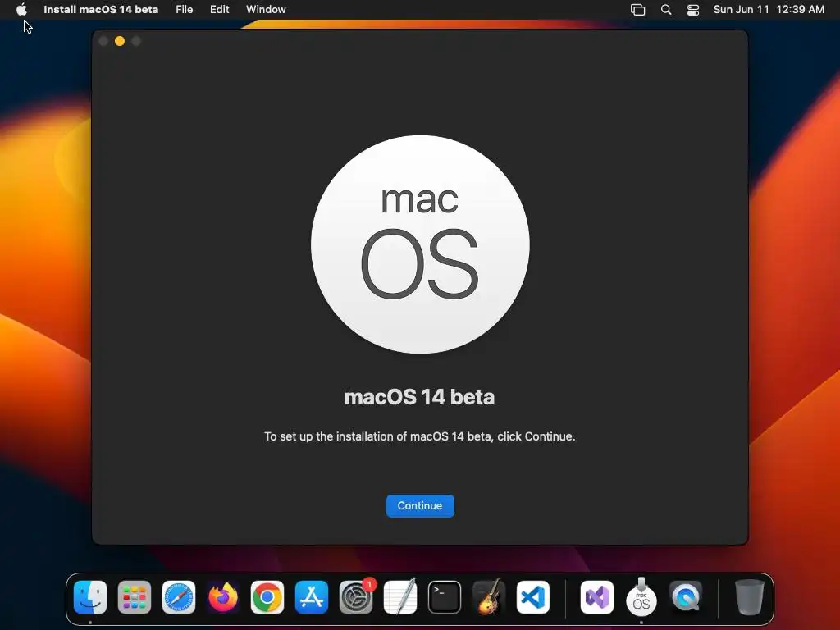The image size is (840, 630).
Task: Launch Firefox from the Dock
Action: coord(223,597)
